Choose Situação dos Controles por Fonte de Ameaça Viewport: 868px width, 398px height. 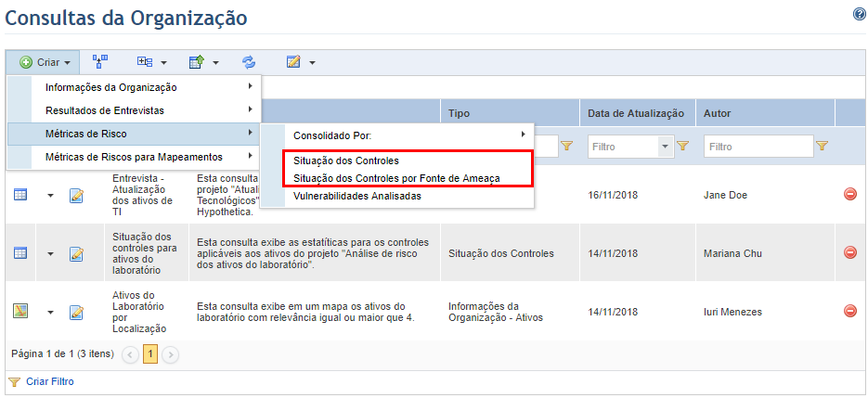point(397,178)
